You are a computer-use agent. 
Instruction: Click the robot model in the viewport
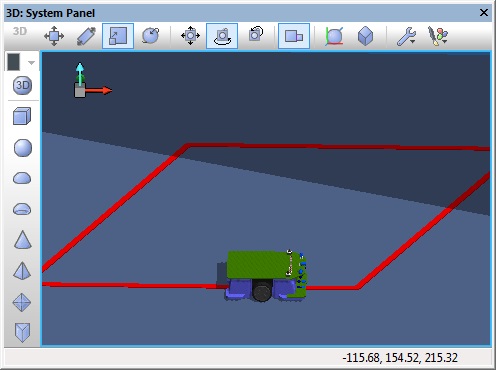click(x=264, y=276)
